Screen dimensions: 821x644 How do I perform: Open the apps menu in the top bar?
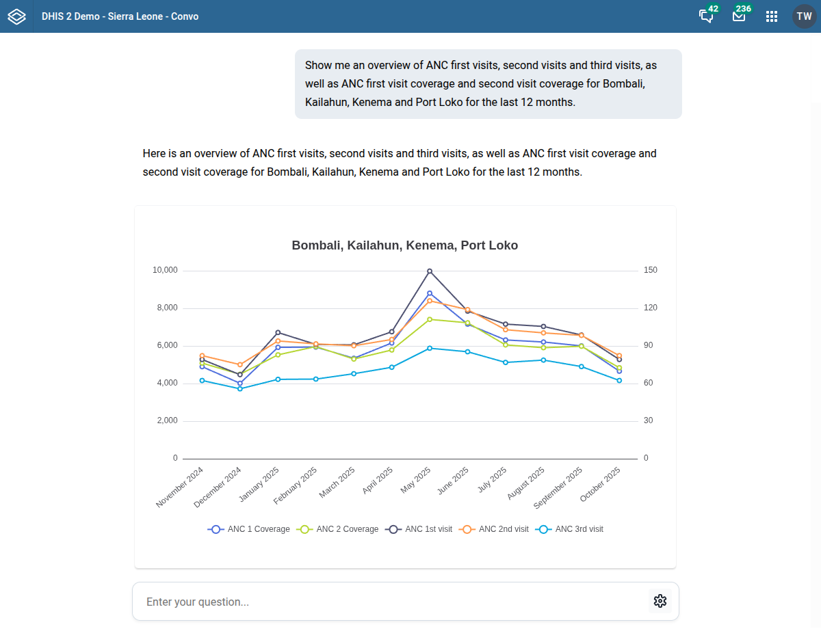pos(772,16)
